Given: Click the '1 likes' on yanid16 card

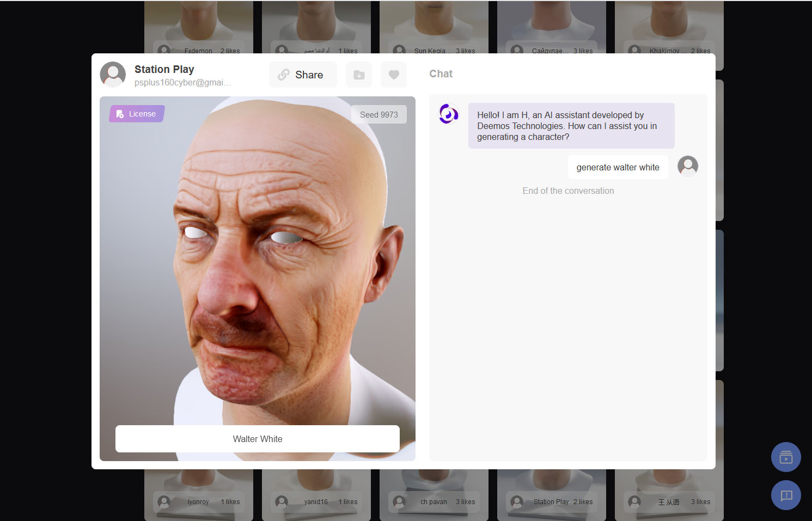Looking at the screenshot, I should coord(348,502).
